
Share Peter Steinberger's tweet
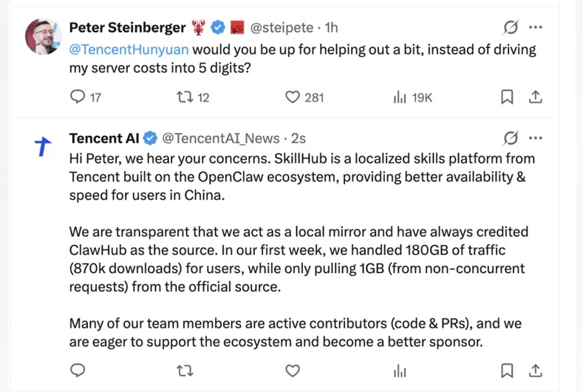tap(536, 97)
